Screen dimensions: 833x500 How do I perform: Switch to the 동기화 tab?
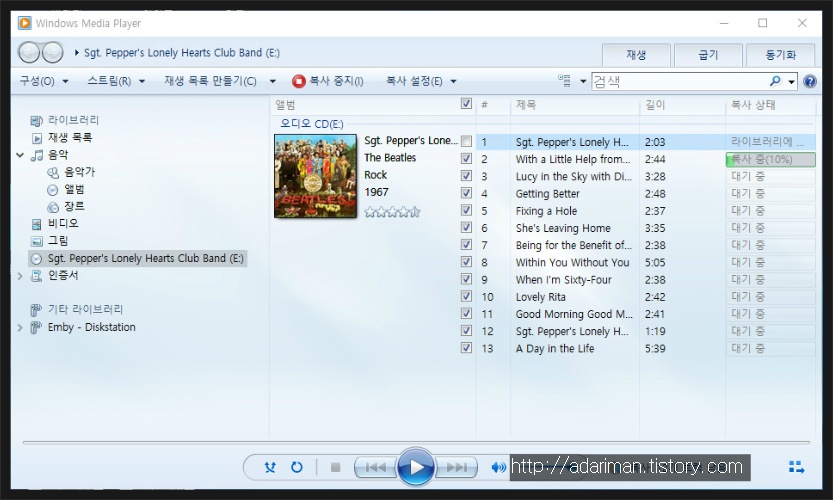(x=780, y=55)
